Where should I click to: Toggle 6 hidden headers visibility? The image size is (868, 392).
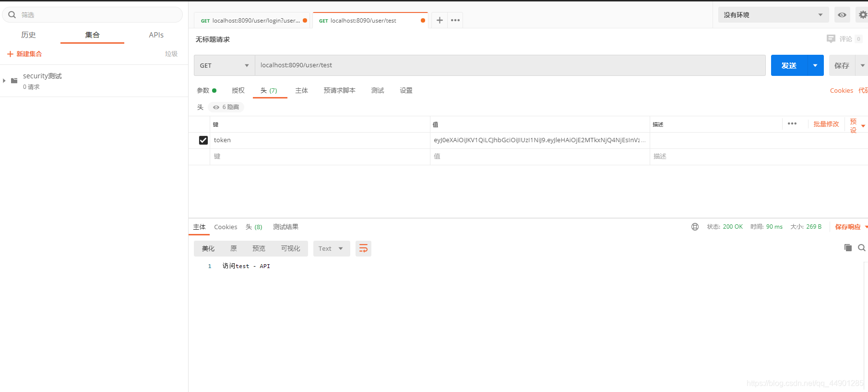(226, 107)
